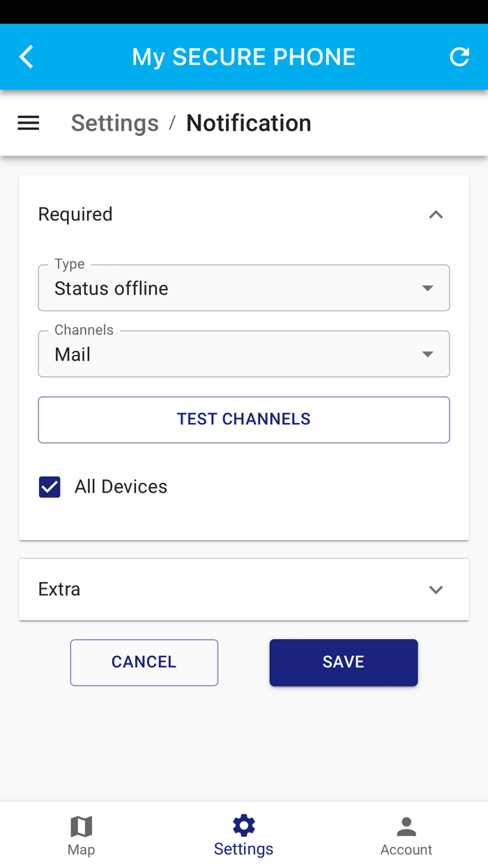
Task: Open the Channels dropdown showing Mail
Action: tap(244, 354)
